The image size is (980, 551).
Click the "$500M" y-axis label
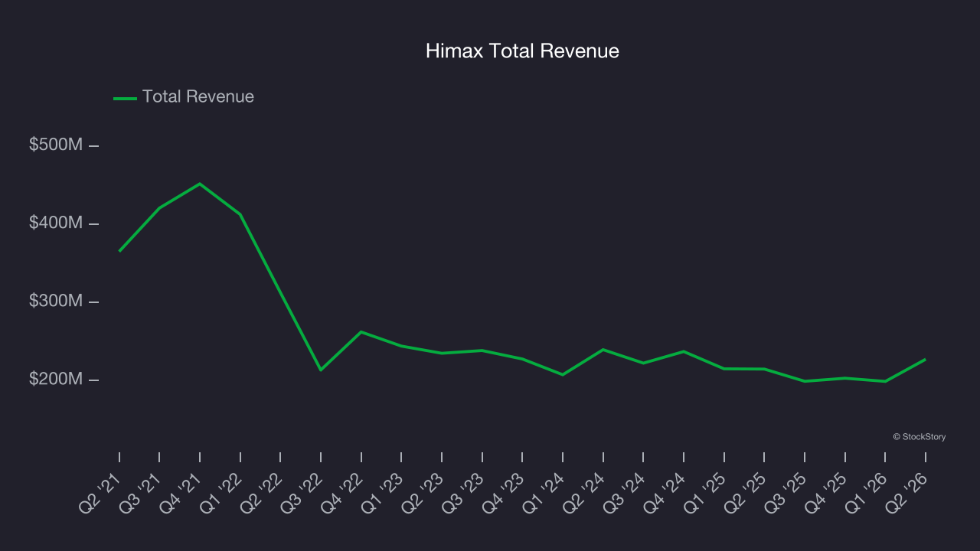pos(56,145)
